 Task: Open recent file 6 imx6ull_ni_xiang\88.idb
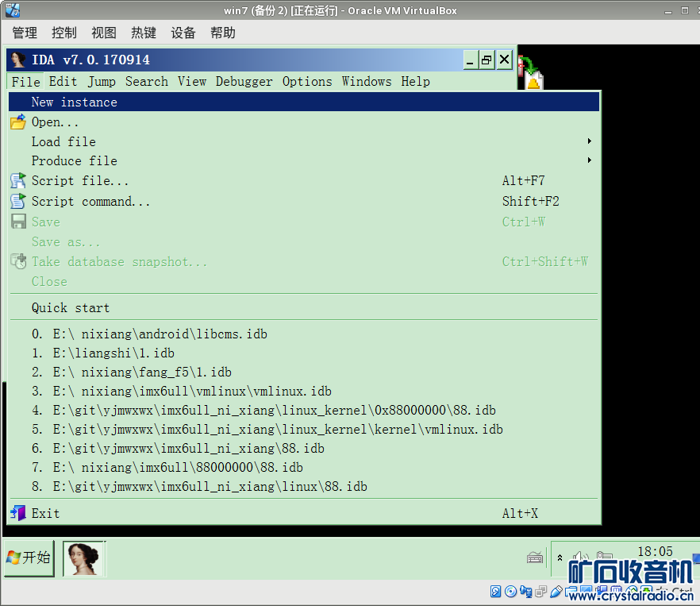pyautogui.click(x=303, y=448)
